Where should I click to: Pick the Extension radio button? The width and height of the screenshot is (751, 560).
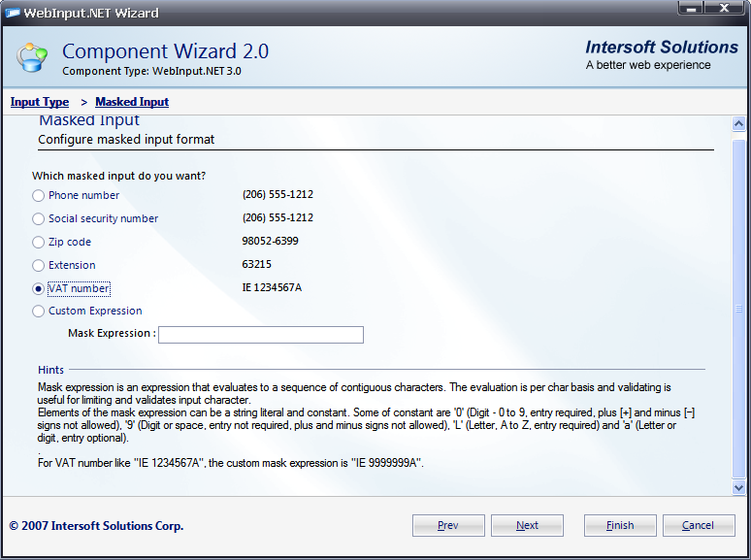pos(39,265)
